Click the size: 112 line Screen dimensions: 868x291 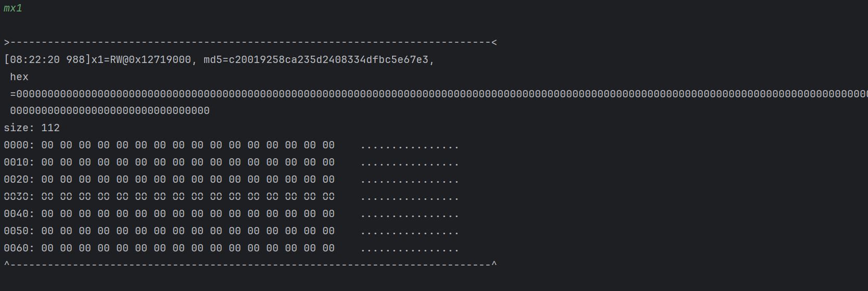32,128
